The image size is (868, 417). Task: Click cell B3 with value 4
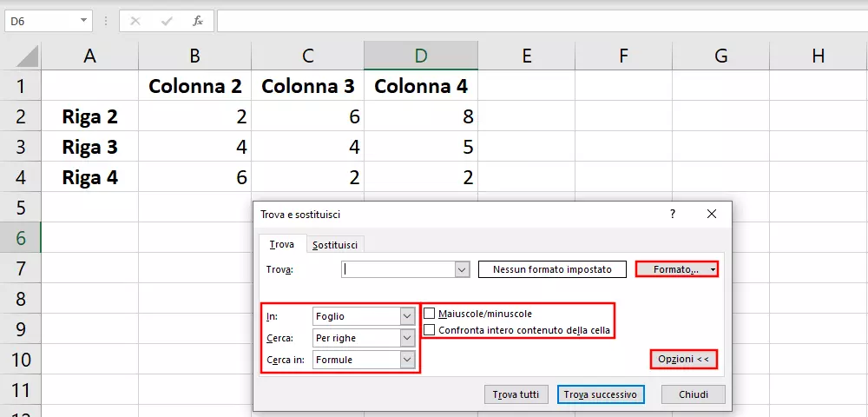194,147
